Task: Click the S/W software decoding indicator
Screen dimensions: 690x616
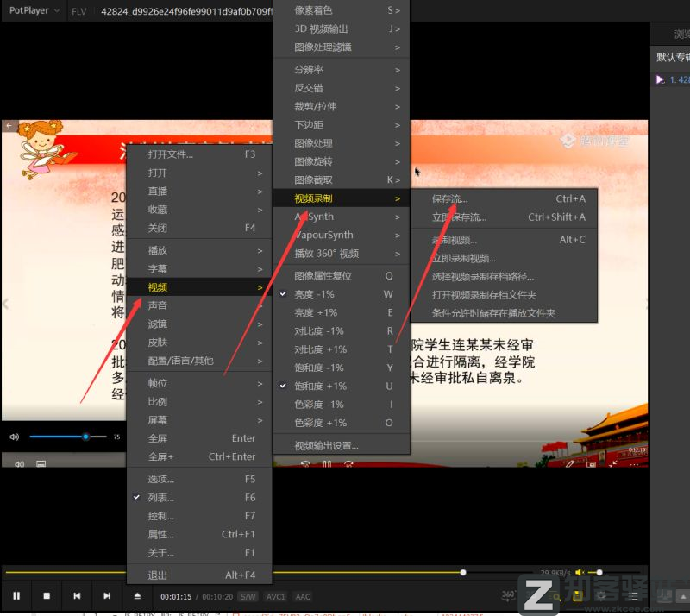Action: click(x=249, y=596)
